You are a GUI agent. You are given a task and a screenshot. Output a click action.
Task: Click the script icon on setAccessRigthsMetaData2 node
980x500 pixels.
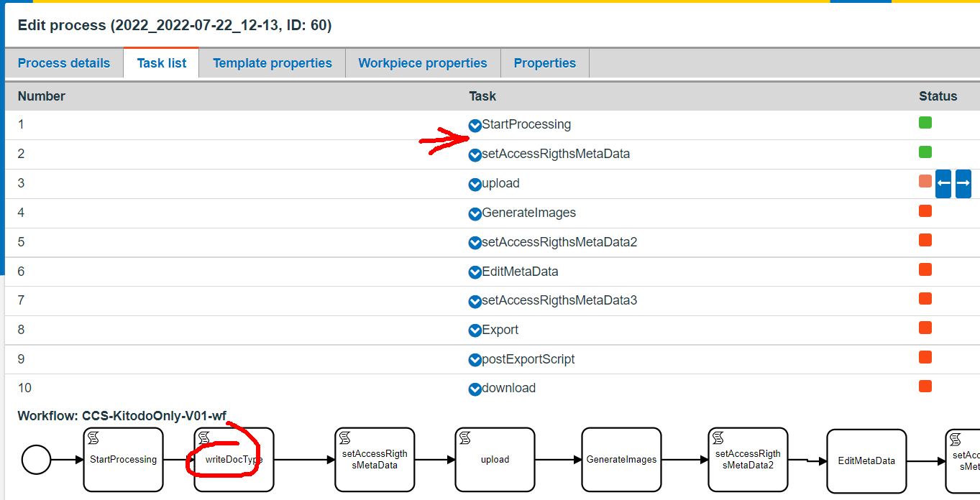(716, 436)
